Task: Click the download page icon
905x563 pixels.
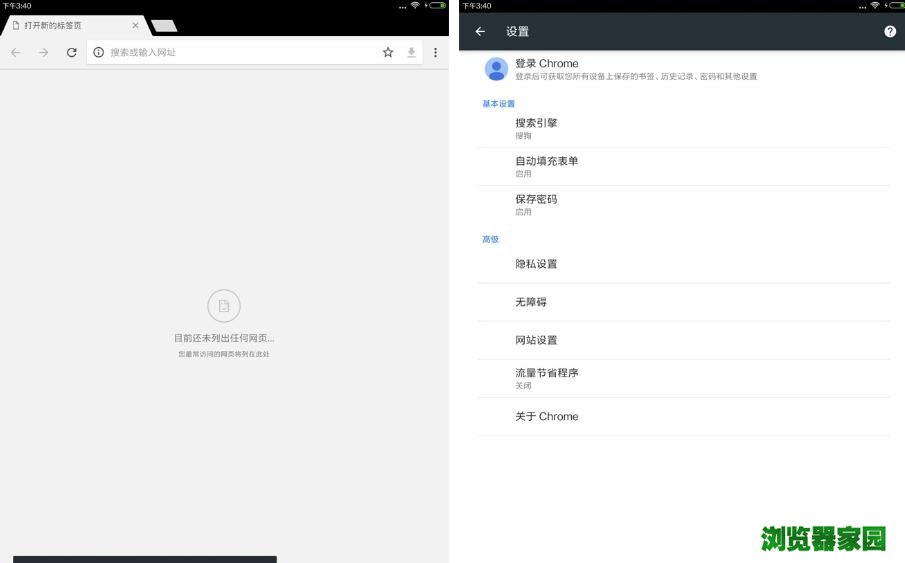Action: [x=411, y=52]
